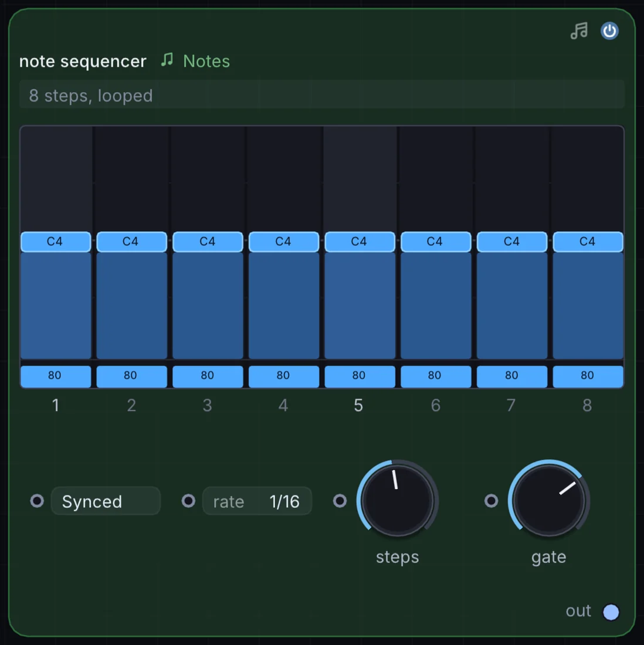This screenshot has width=644, height=645.
Task: Select the C4 note of step 6
Action: click(436, 242)
